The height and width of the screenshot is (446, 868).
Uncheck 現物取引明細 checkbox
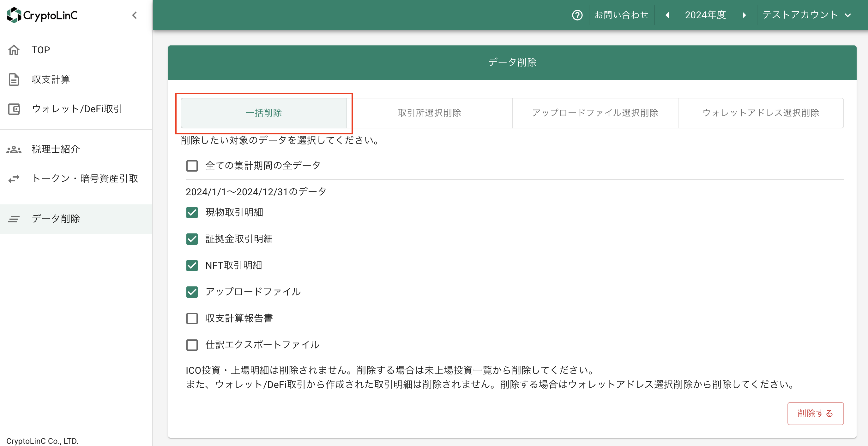(192, 212)
